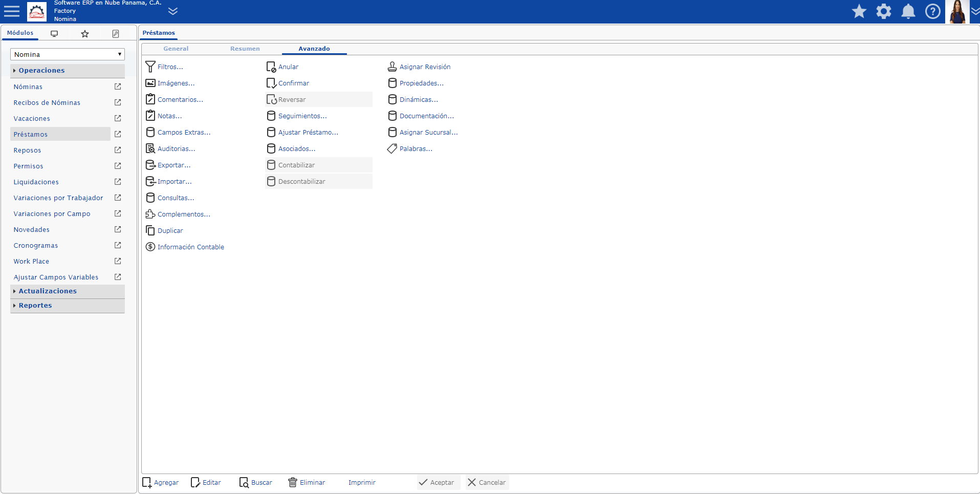980x494 pixels.
Task: Open the hamburger main menu
Action: [12, 11]
